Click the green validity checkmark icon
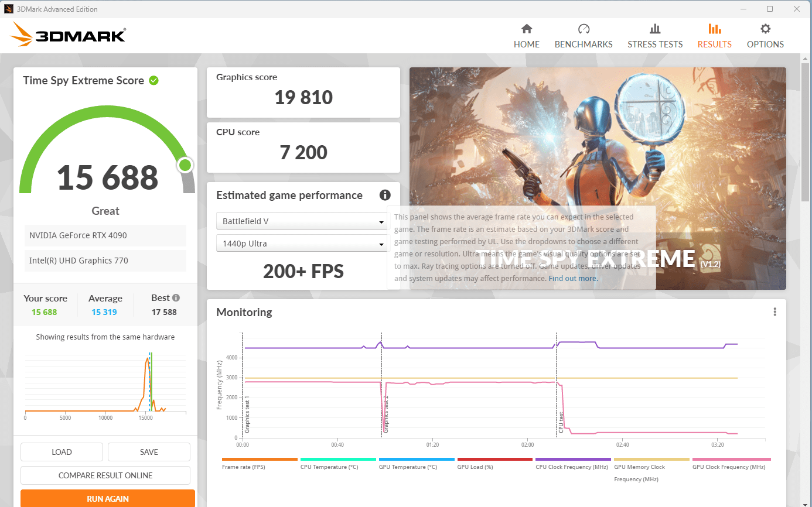Screen dimensions: 812x507 [153, 80]
